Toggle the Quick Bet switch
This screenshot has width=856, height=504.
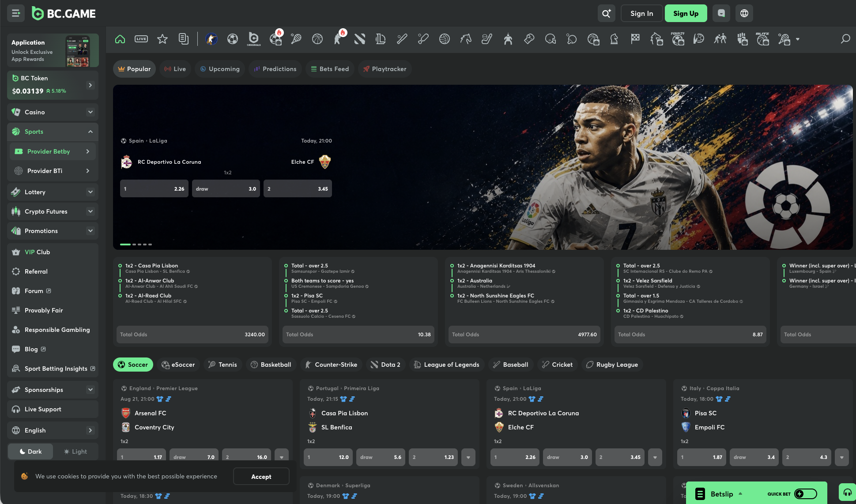coord(806,494)
